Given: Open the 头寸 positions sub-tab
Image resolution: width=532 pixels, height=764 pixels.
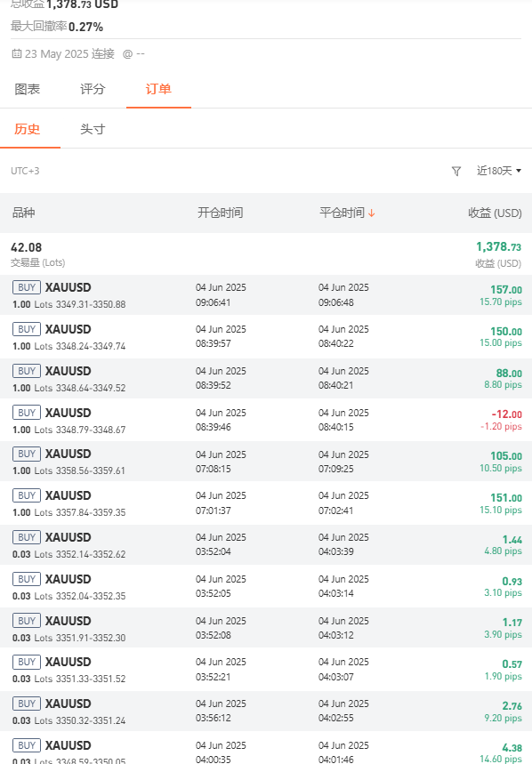Looking at the screenshot, I should [93, 129].
